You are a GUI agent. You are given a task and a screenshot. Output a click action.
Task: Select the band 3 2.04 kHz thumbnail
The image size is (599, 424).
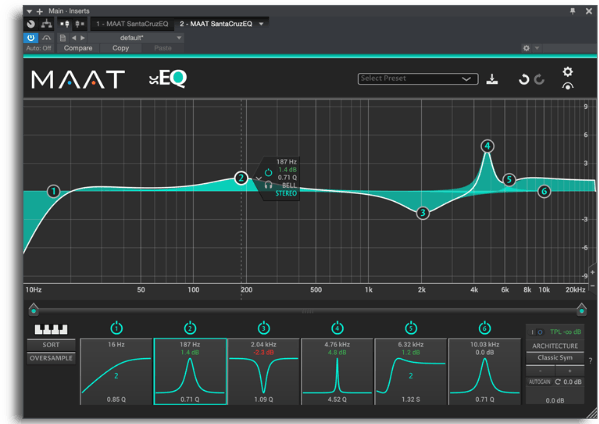pyautogui.click(x=264, y=371)
